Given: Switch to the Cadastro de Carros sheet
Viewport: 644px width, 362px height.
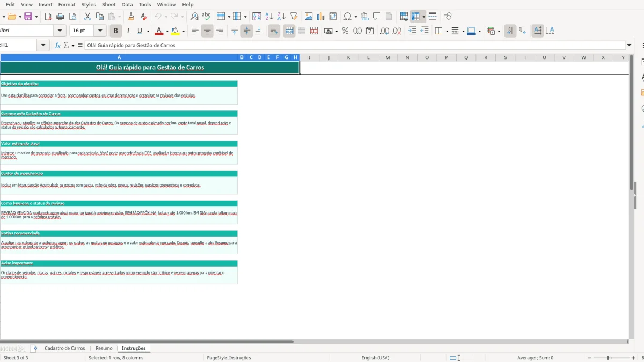Looking at the screenshot, I should [65, 349].
